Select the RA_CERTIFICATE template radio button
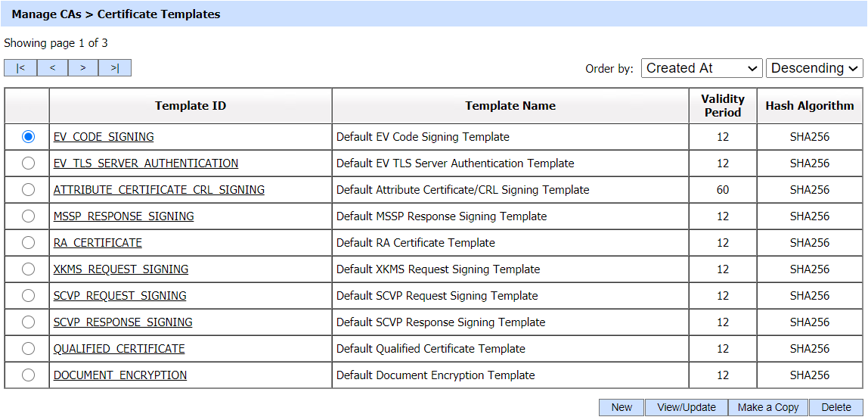 28,243
